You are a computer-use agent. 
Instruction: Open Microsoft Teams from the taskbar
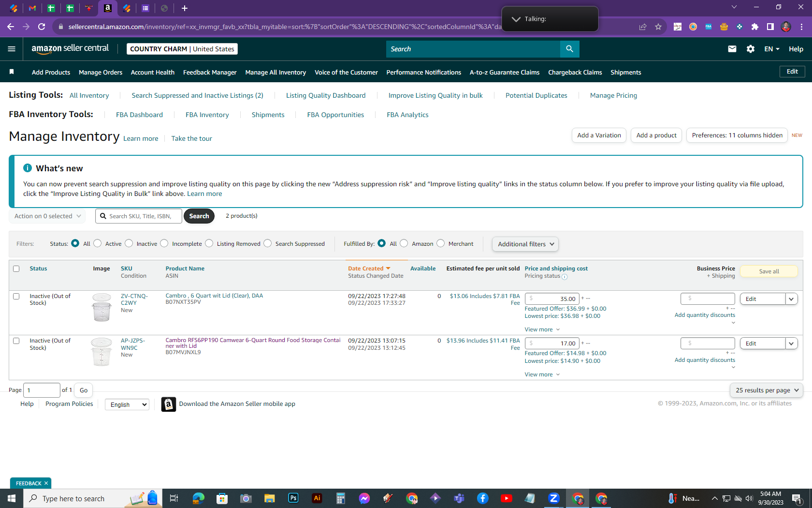(x=459, y=498)
